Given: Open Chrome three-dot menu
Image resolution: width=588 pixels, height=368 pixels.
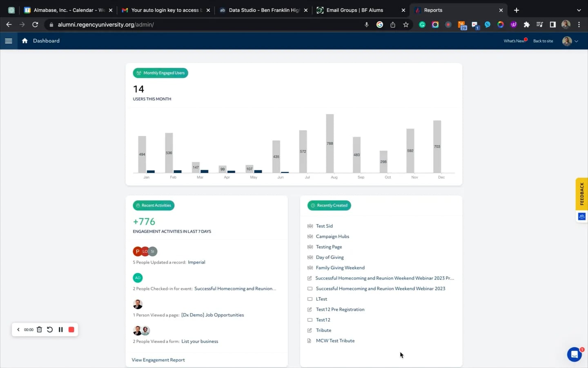Looking at the screenshot, I should (579, 25).
